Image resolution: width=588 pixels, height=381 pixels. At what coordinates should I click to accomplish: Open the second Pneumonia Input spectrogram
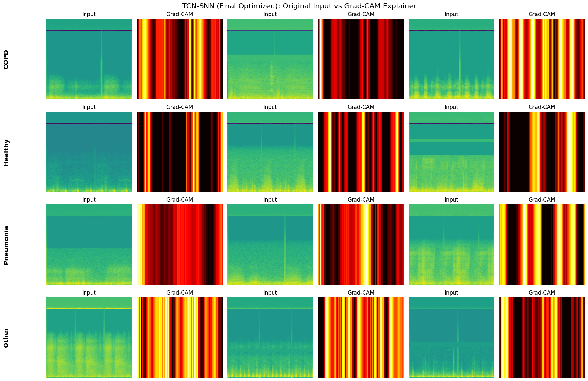[x=270, y=244]
